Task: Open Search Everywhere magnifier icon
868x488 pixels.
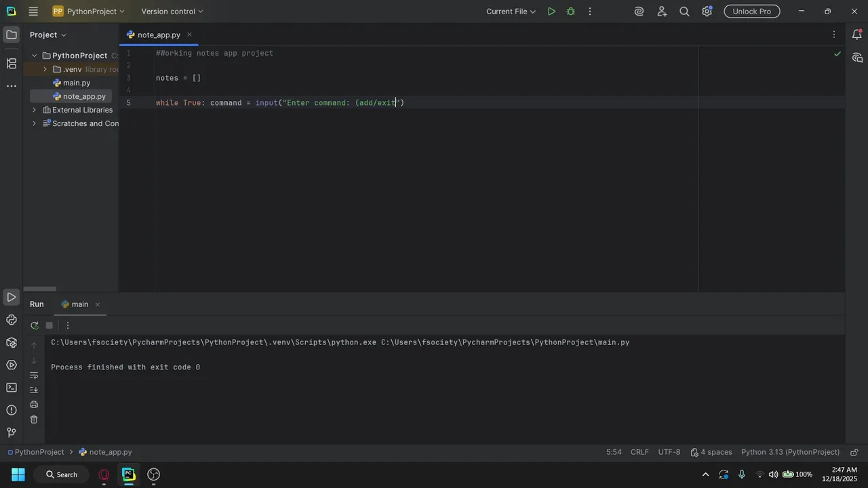Action: (684, 12)
